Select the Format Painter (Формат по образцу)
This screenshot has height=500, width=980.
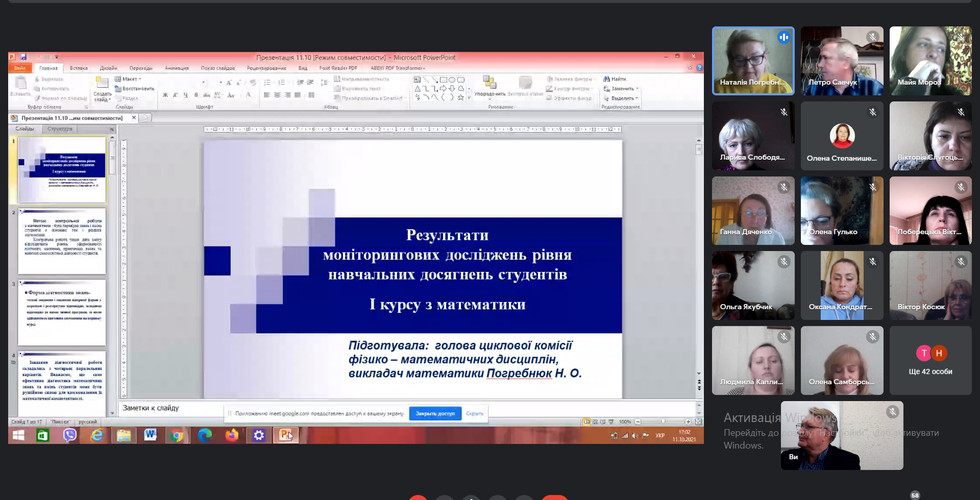coord(61,98)
